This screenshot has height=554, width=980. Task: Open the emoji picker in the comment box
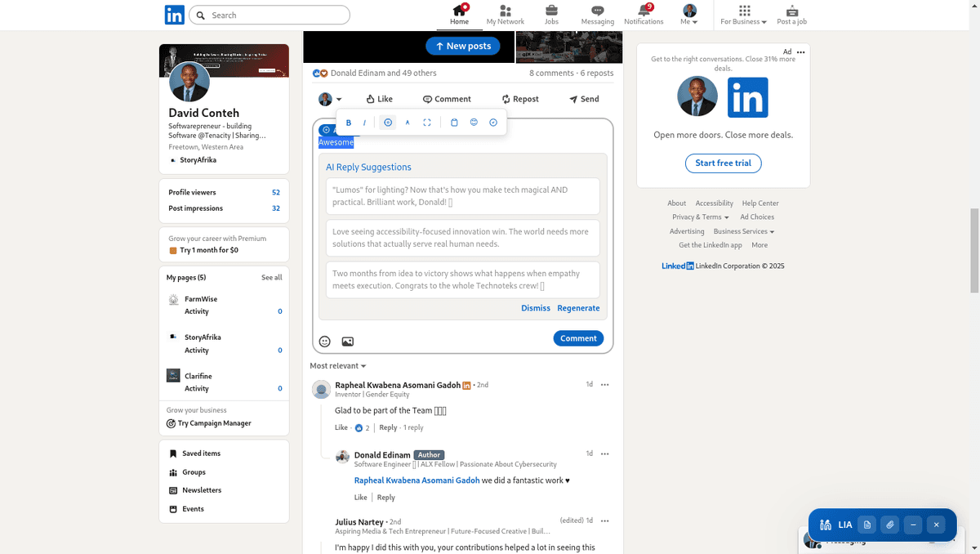point(324,342)
